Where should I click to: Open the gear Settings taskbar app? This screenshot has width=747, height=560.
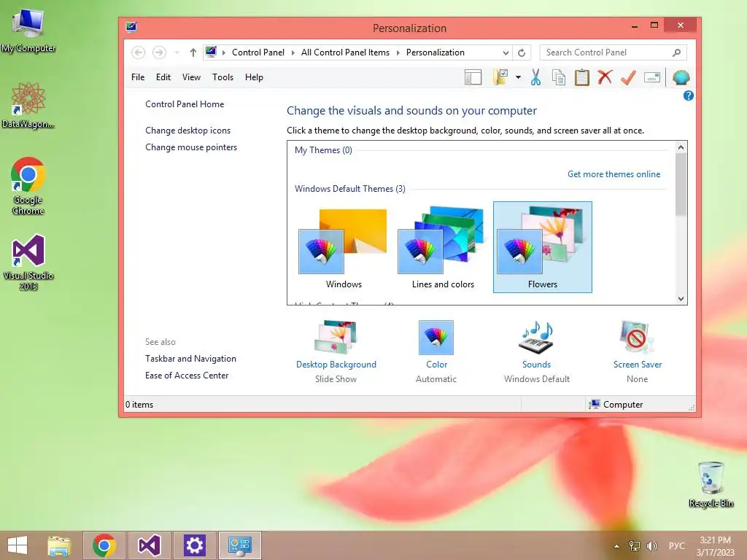(194, 545)
